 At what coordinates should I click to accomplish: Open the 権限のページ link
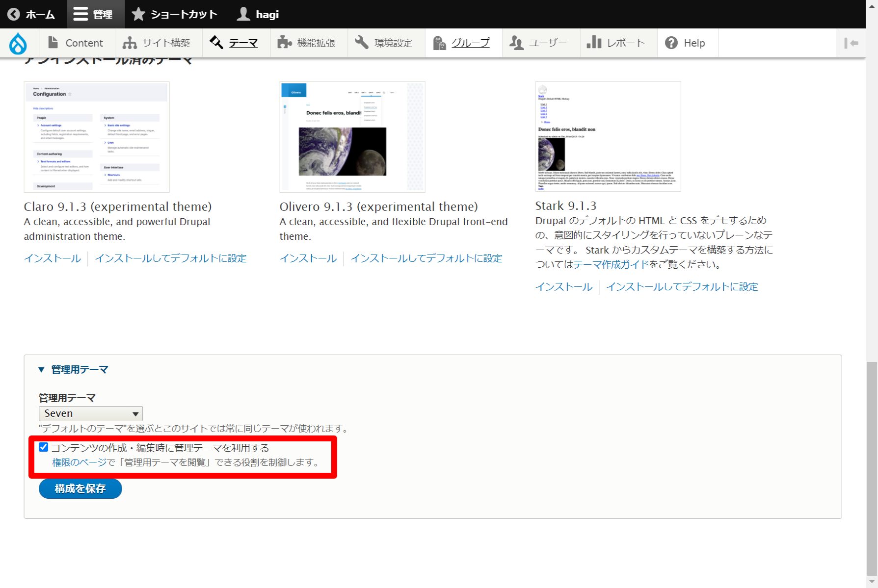[80, 462]
